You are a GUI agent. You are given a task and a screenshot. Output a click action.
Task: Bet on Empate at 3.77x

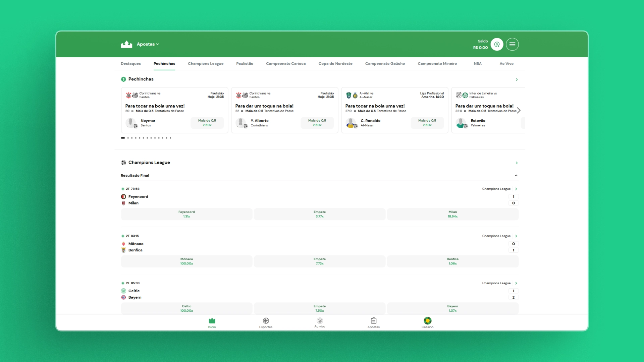coord(320,214)
